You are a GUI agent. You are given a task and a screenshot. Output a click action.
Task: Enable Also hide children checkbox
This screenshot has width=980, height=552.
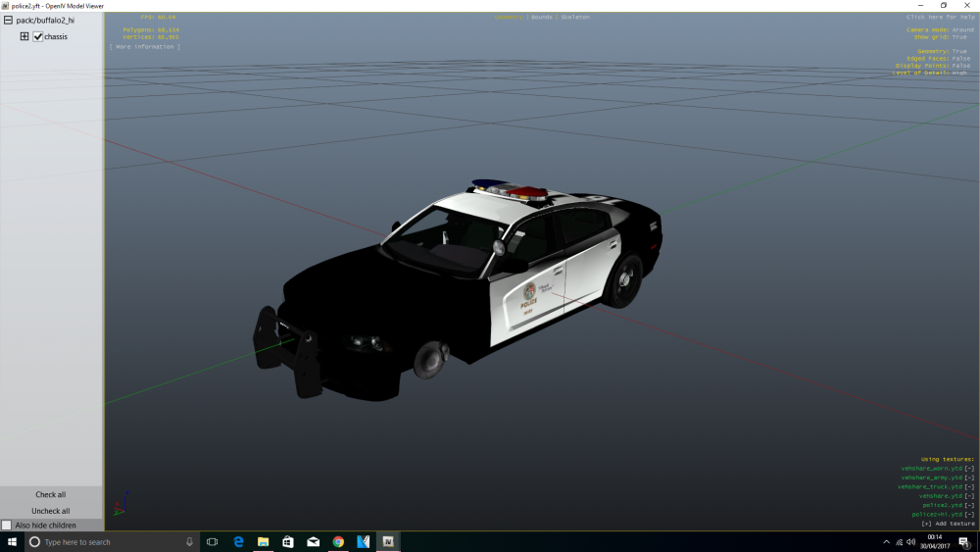pyautogui.click(x=7, y=526)
